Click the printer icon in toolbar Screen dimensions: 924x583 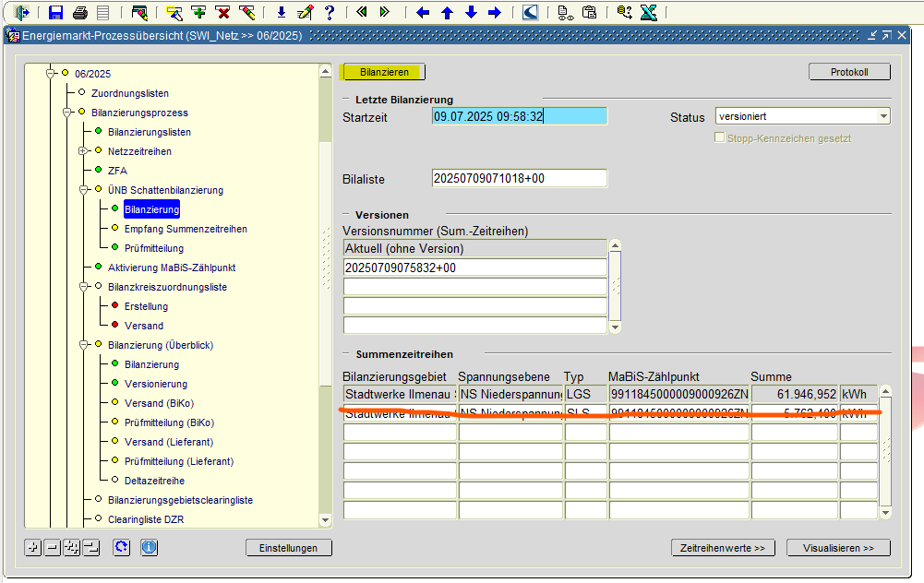pos(79,12)
